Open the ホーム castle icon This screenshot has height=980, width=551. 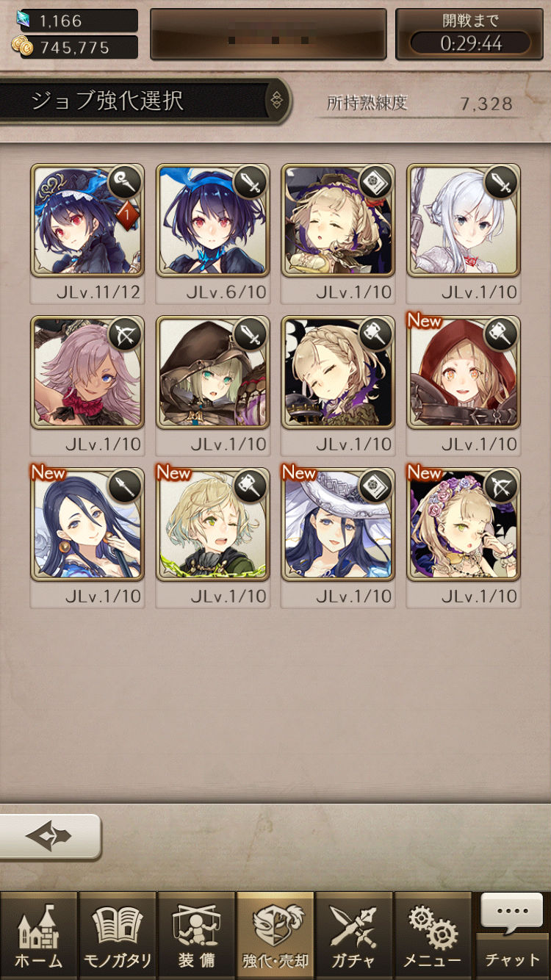38,935
